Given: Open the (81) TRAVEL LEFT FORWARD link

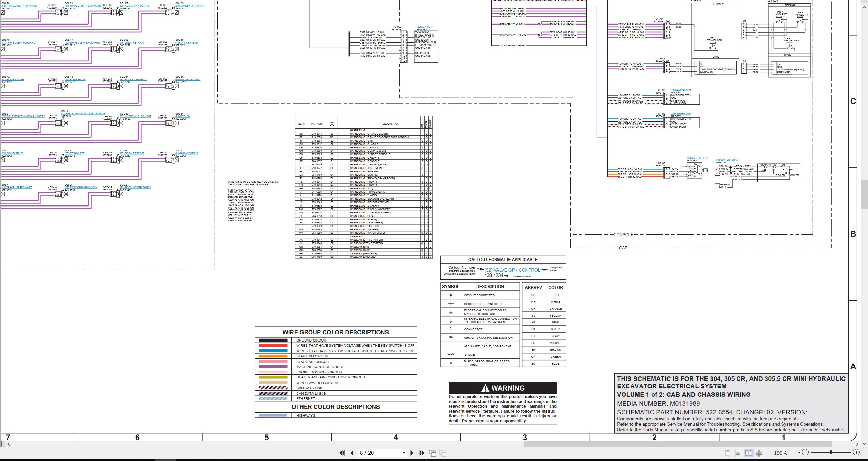Looking at the screenshot, I should (18, 43).
